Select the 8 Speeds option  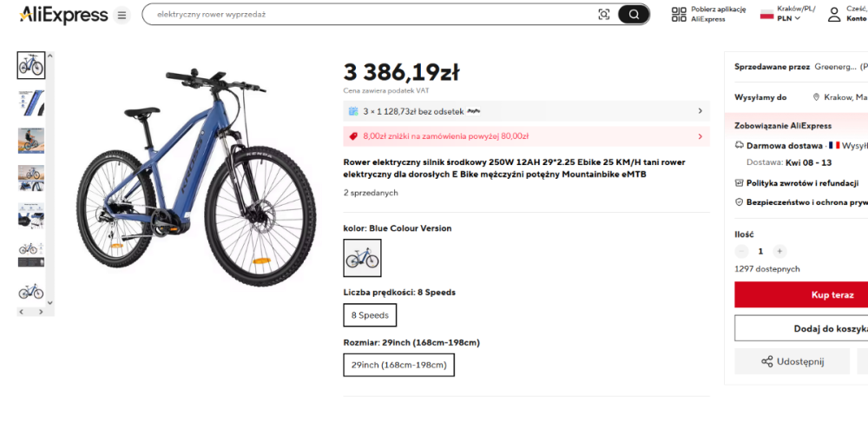[x=371, y=315]
